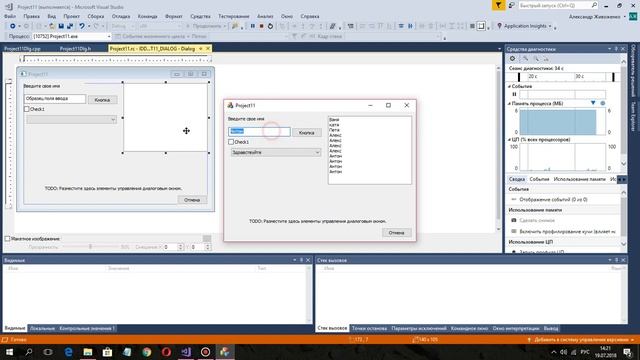Image resolution: width=640 pixels, height=360 pixels.
Task: Click the add to source control status link
Action: [581, 340]
